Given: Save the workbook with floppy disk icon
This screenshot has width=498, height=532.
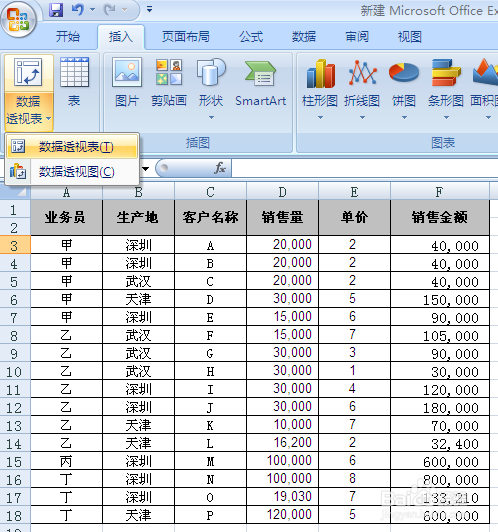Looking at the screenshot, I should [56, 10].
